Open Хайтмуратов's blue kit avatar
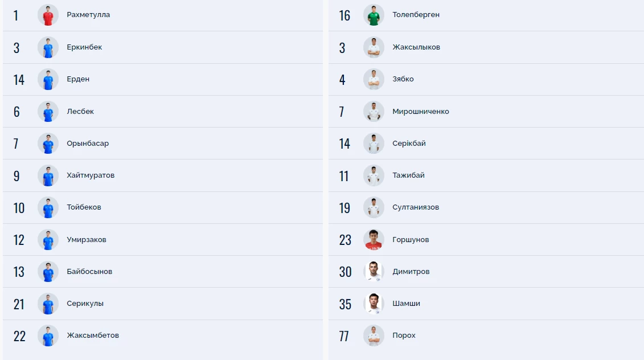The width and height of the screenshot is (644, 360). point(48,175)
